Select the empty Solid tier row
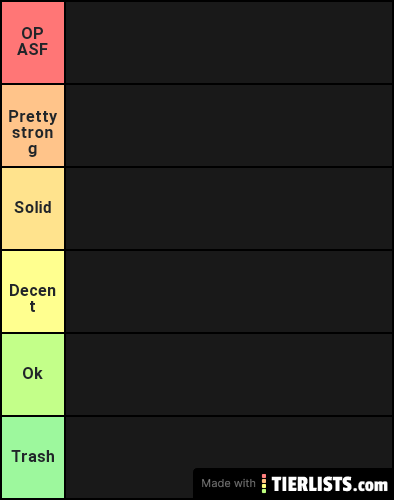 229,208
